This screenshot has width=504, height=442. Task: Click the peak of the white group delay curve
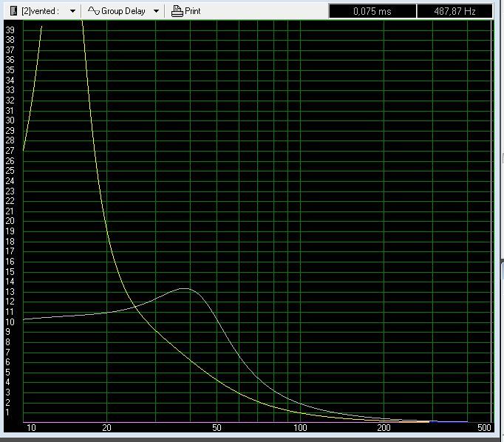(184, 288)
